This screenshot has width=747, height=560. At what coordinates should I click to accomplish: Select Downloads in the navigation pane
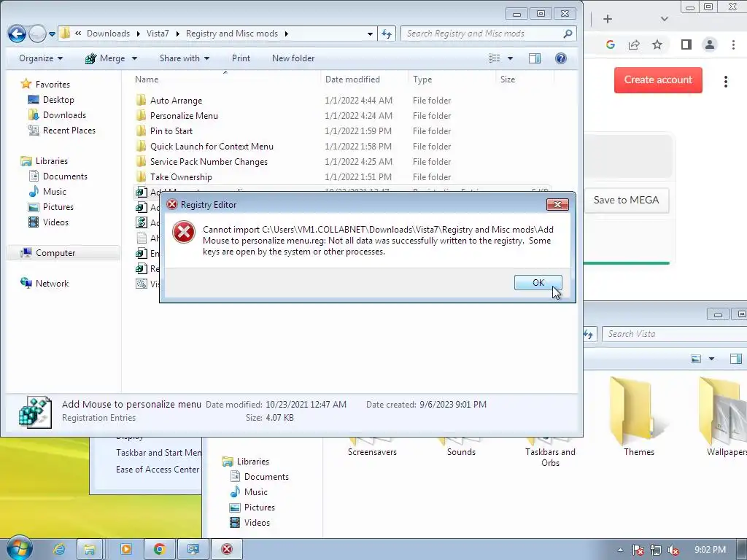tap(64, 114)
